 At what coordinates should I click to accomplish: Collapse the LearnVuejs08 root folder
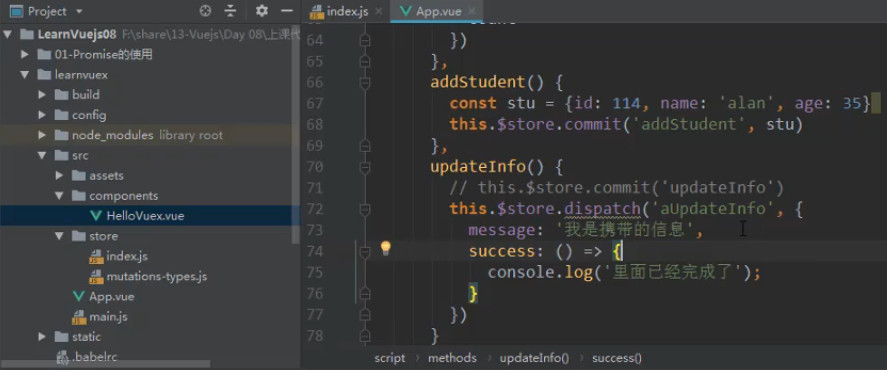(7, 35)
